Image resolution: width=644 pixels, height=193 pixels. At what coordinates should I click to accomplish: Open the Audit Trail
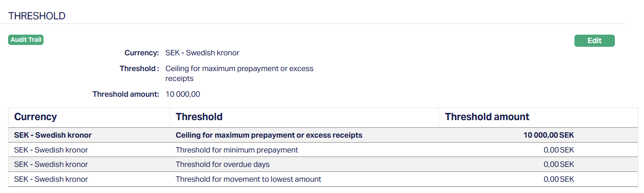tap(26, 40)
